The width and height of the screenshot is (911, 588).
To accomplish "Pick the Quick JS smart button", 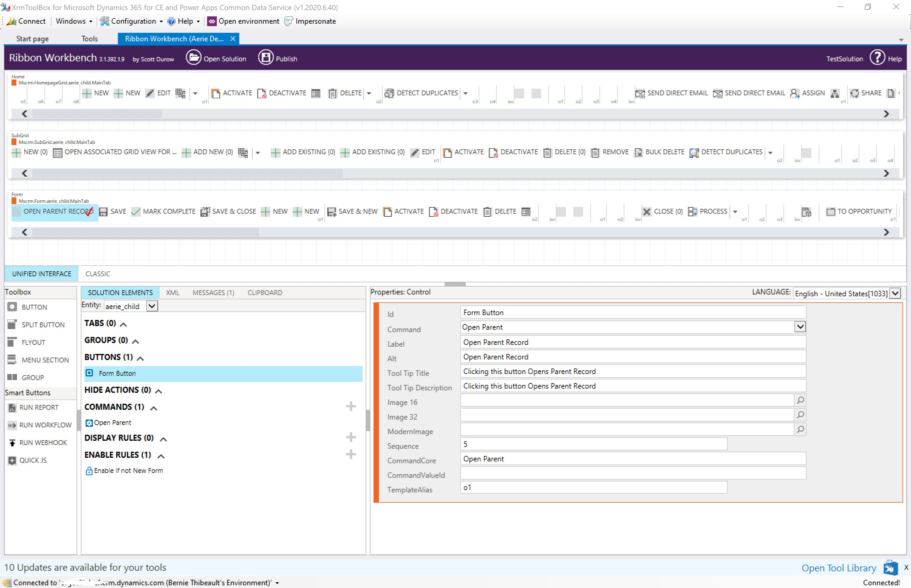I will [x=27, y=460].
